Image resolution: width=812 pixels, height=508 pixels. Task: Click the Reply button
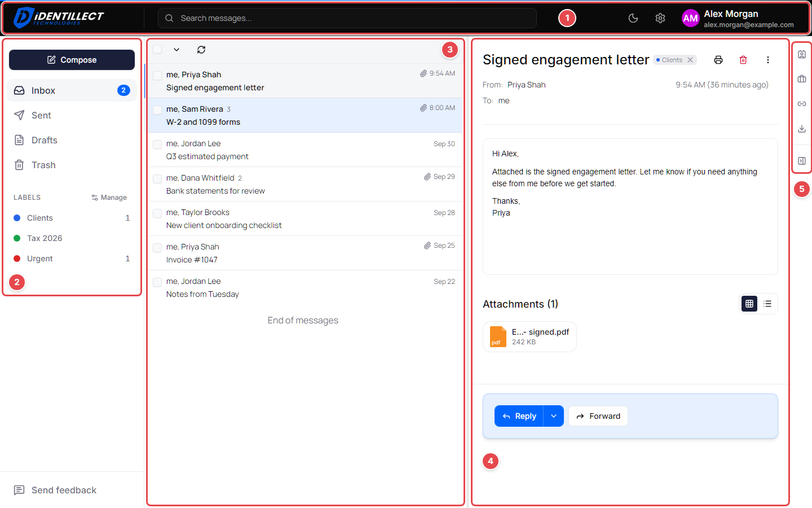pos(519,416)
